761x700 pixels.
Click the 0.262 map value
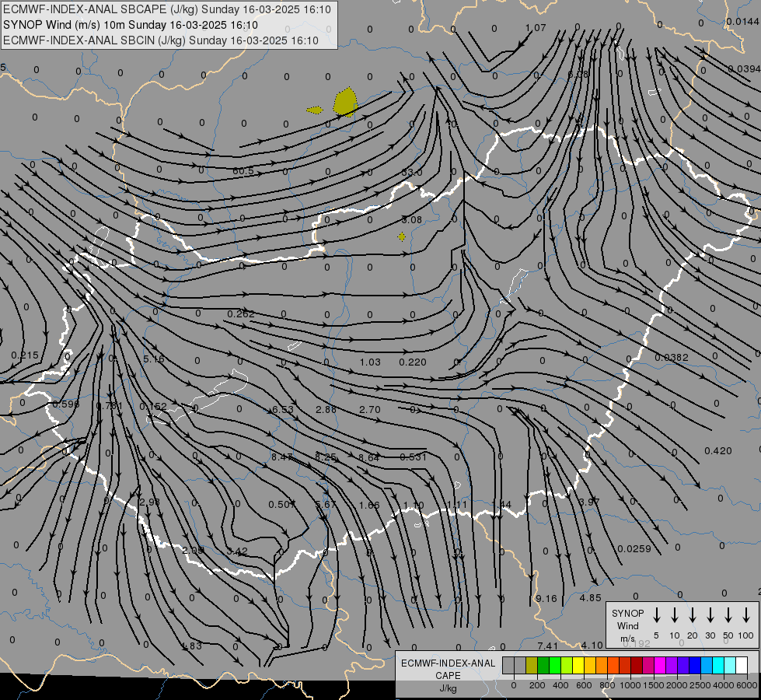pyautogui.click(x=241, y=314)
